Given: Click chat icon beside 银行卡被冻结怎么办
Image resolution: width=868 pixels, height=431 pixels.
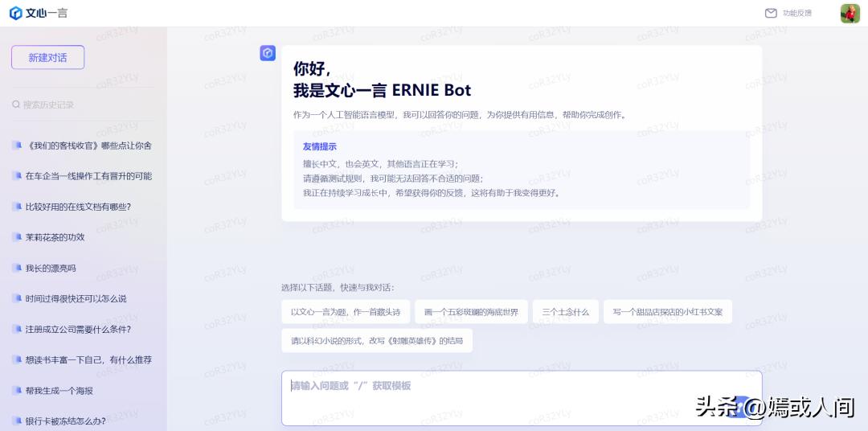Looking at the screenshot, I should click(x=17, y=421).
